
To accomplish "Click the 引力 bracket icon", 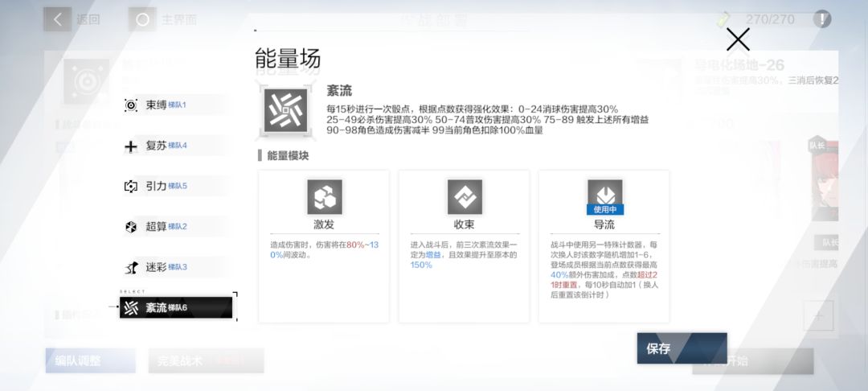I will coord(131,187).
